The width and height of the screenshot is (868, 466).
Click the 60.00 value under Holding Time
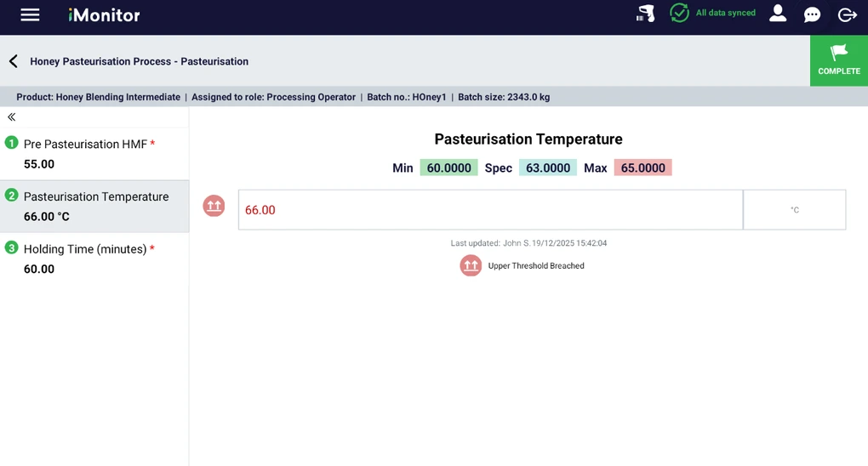pyautogui.click(x=39, y=270)
